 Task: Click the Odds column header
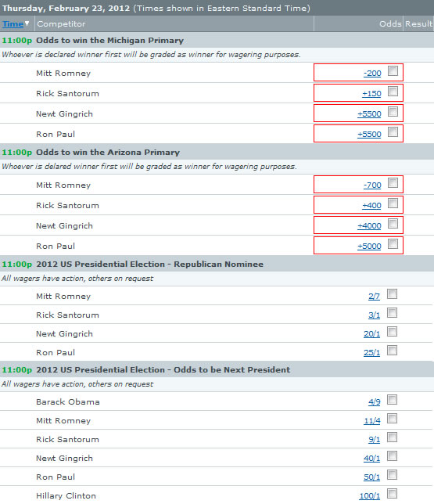[390, 23]
